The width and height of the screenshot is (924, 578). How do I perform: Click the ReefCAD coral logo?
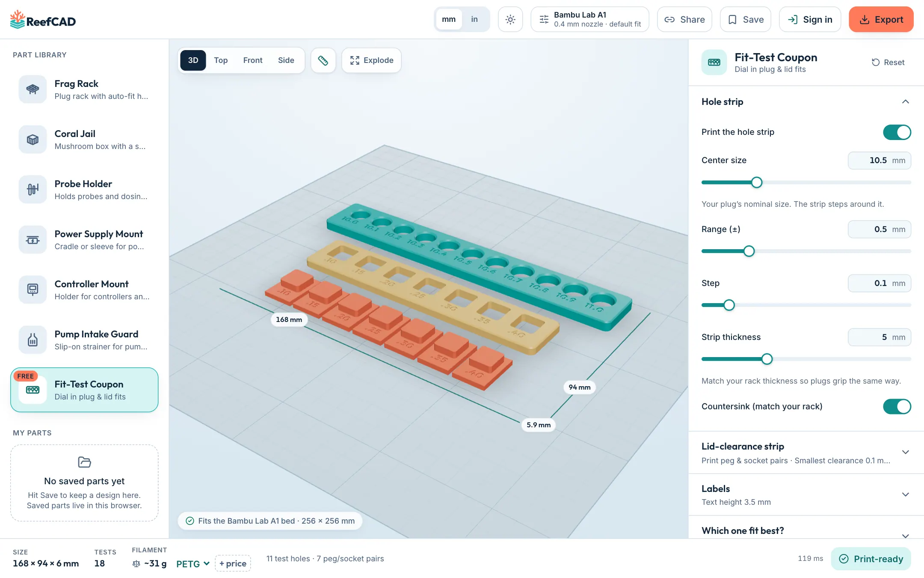[18, 20]
